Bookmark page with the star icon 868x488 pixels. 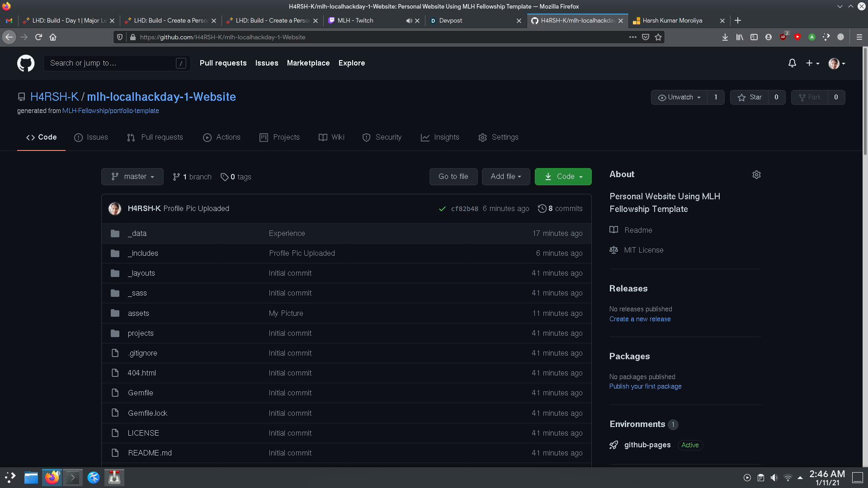(658, 37)
